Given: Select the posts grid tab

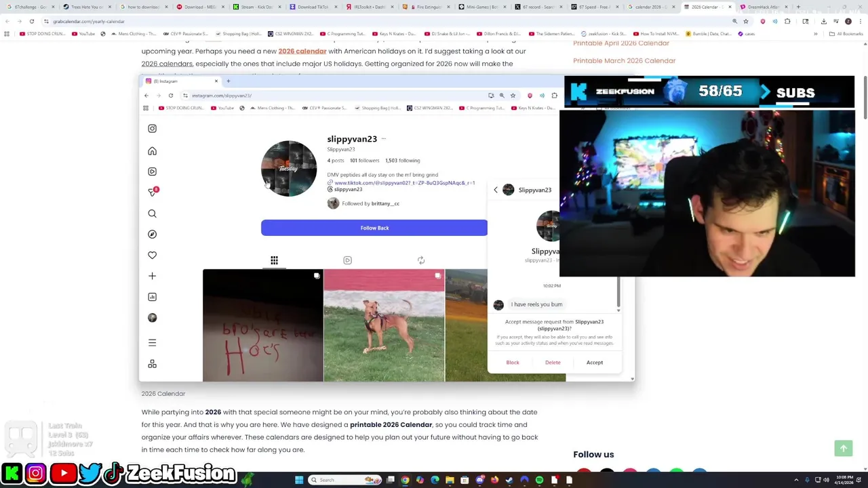Looking at the screenshot, I should [x=274, y=260].
